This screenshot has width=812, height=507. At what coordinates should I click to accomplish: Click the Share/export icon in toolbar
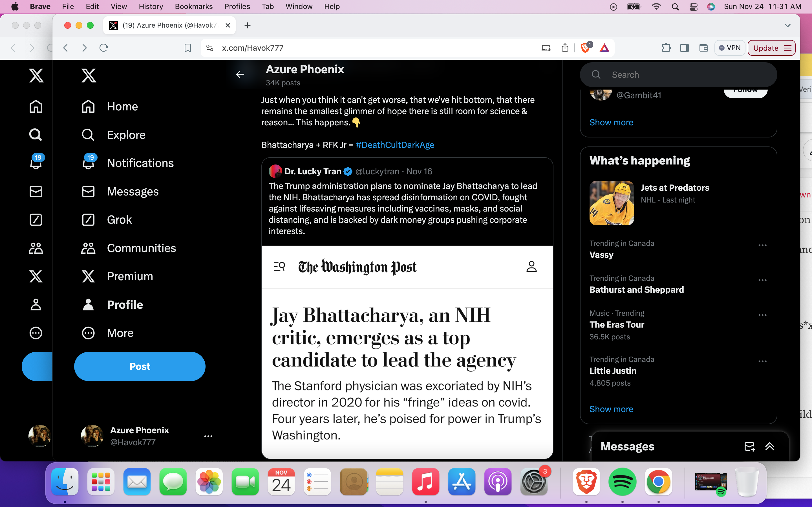tap(565, 48)
